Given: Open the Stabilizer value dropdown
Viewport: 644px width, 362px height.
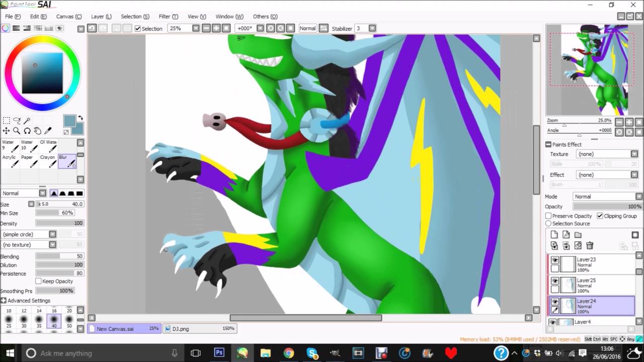Looking at the screenshot, I should coord(372,28).
